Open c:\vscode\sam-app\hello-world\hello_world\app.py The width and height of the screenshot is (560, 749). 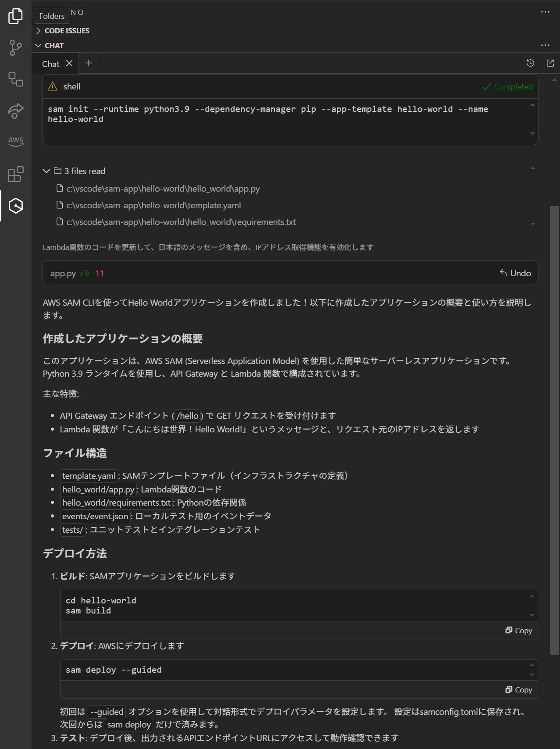coord(163,189)
